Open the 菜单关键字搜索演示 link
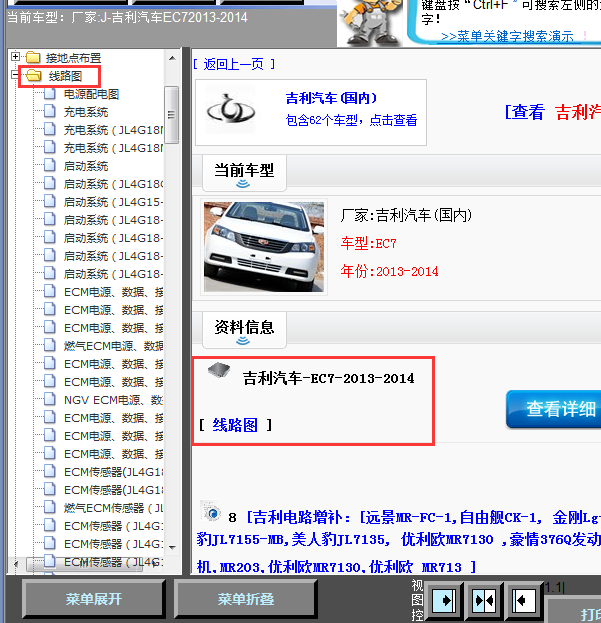This screenshot has width=601, height=623. click(x=507, y=36)
